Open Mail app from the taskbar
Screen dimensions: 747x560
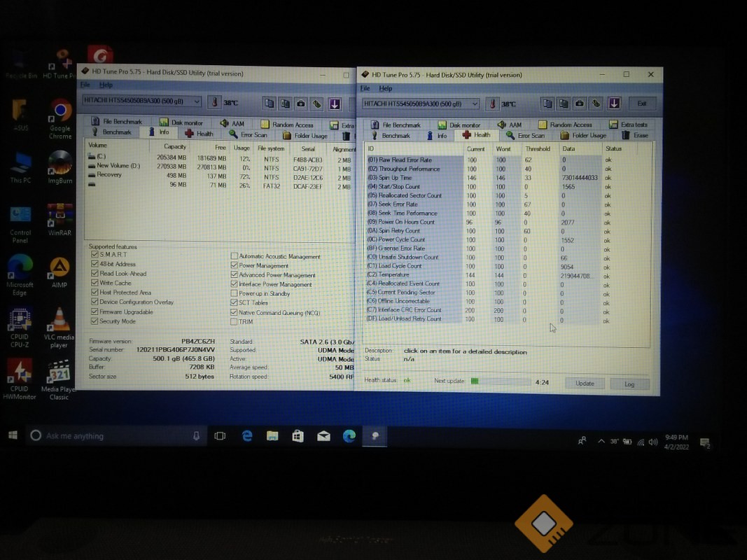tap(323, 435)
